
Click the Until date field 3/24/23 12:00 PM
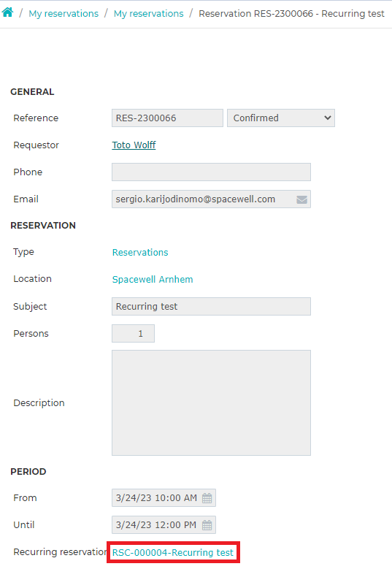(164, 524)
